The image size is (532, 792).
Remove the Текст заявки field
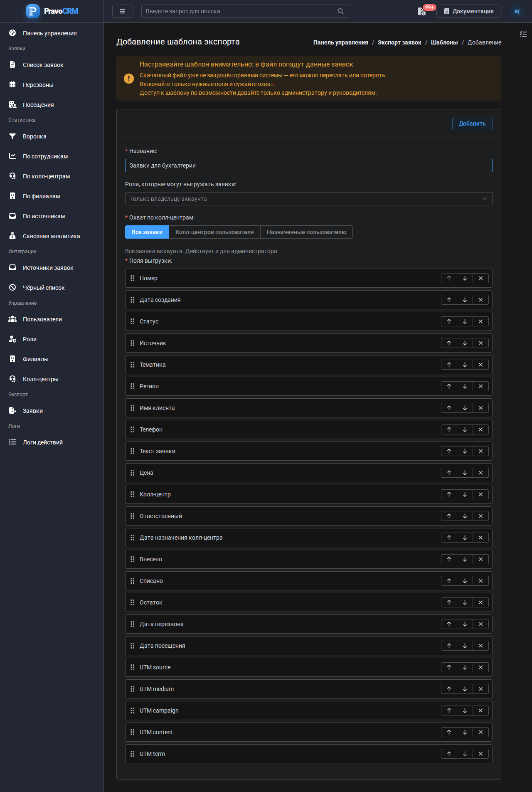(480, 451)
